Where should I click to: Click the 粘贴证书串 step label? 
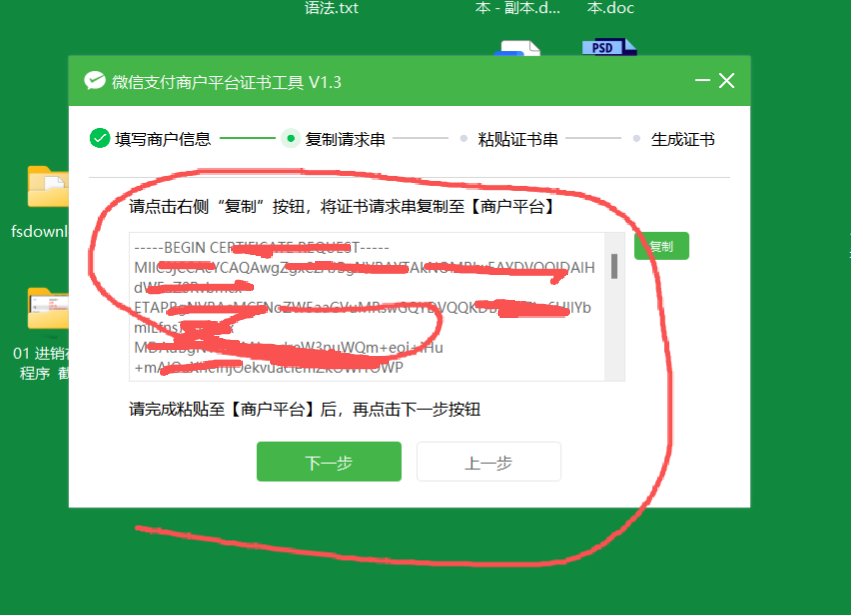pyautogui.click(x=518, y=139)
